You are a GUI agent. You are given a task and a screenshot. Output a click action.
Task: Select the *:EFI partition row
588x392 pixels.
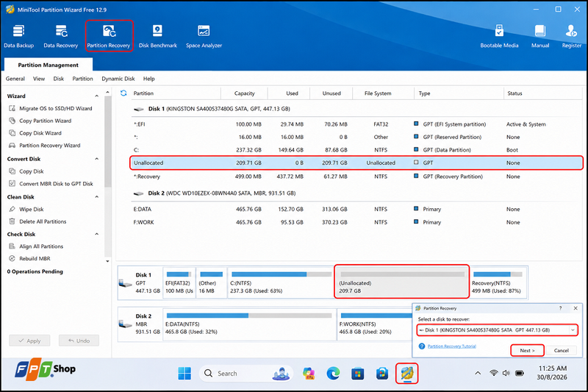click(x=356, y=124)
